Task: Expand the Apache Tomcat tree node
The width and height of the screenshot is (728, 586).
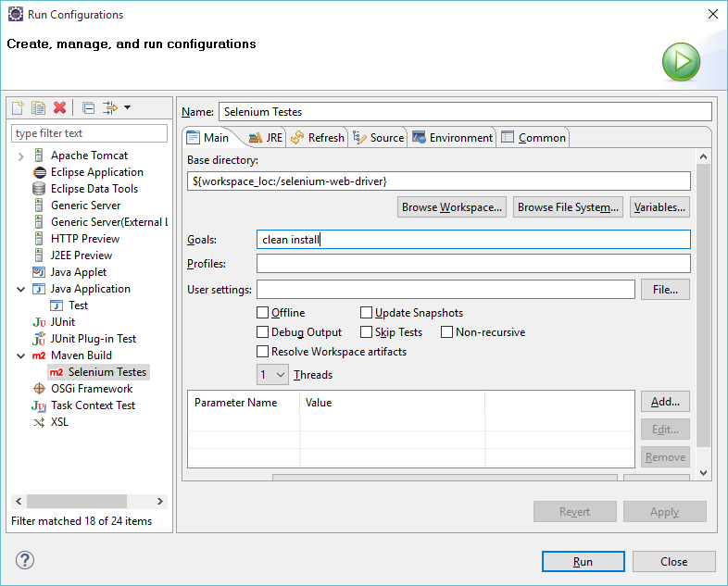Action: (x=20, y=156)
